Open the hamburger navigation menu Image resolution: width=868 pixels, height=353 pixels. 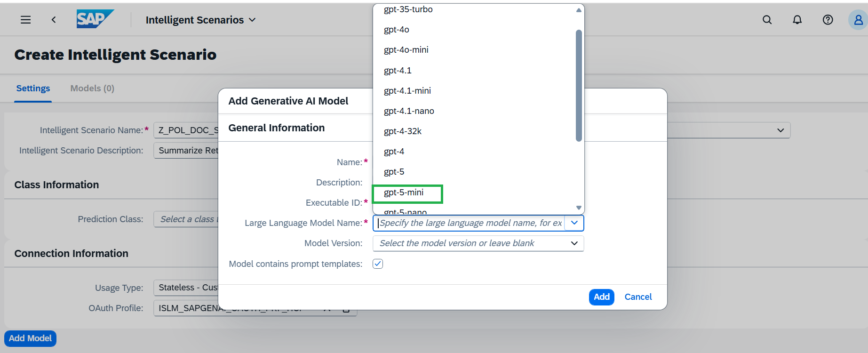point(26,20)
